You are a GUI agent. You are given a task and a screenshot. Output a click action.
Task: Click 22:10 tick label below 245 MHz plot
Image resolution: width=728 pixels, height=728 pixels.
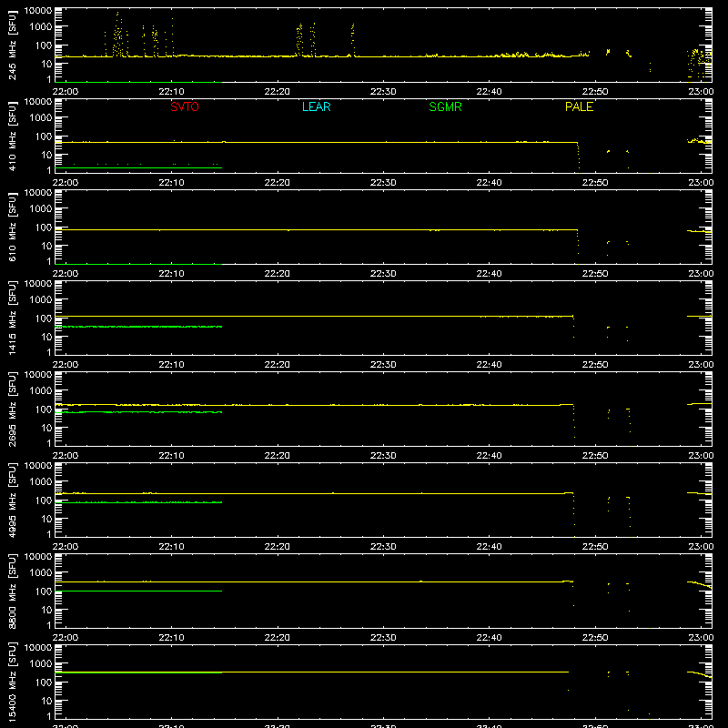pos(171,92)
